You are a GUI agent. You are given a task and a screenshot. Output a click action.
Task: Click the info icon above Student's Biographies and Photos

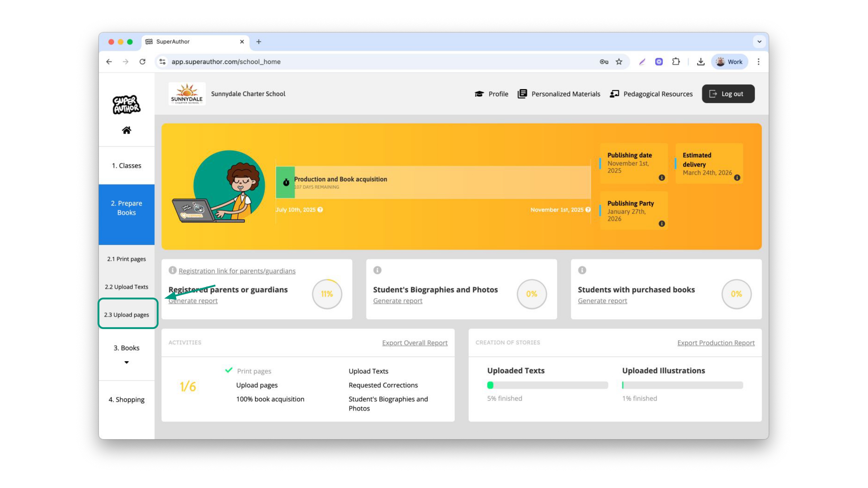[377, 270]
